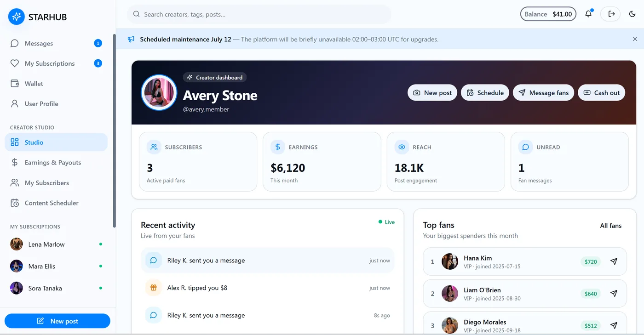Toggle dark mode moon icon
Viewport: 644px width, 335px height.
click(632, 14)
